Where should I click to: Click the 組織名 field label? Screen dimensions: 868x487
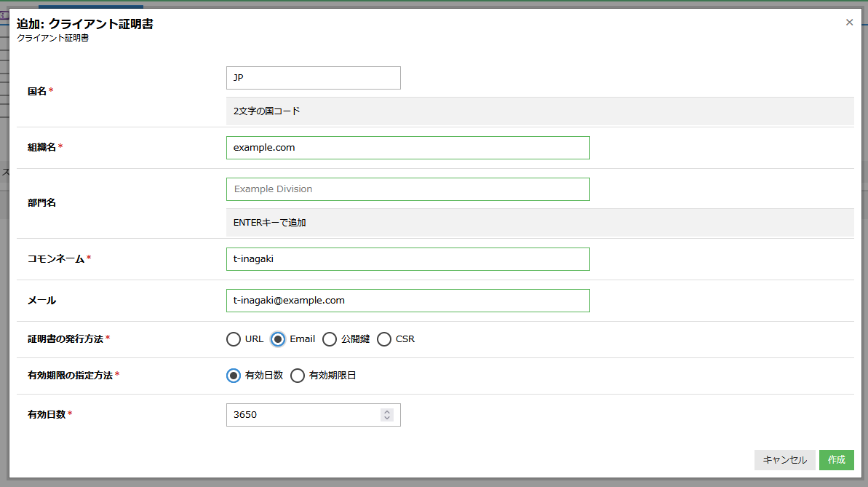click(41, 148)
